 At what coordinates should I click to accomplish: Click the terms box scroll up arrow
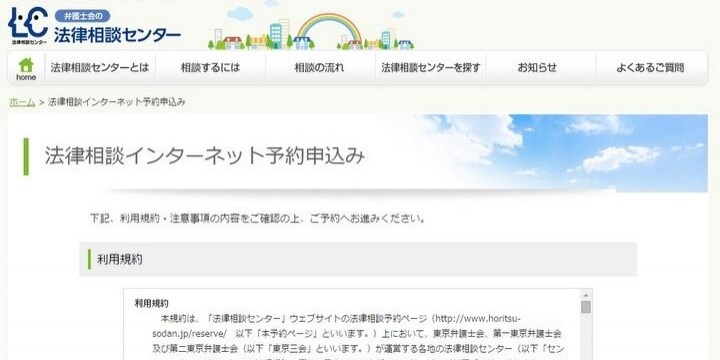click(x=585, y=295)
